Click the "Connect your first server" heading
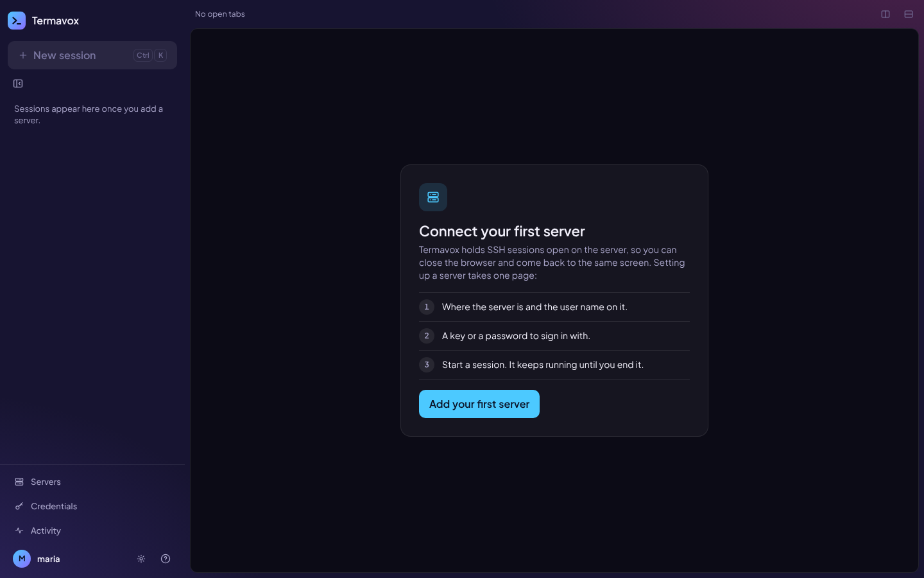Viewport: 924px width, 578px height. tap(502, 231)
